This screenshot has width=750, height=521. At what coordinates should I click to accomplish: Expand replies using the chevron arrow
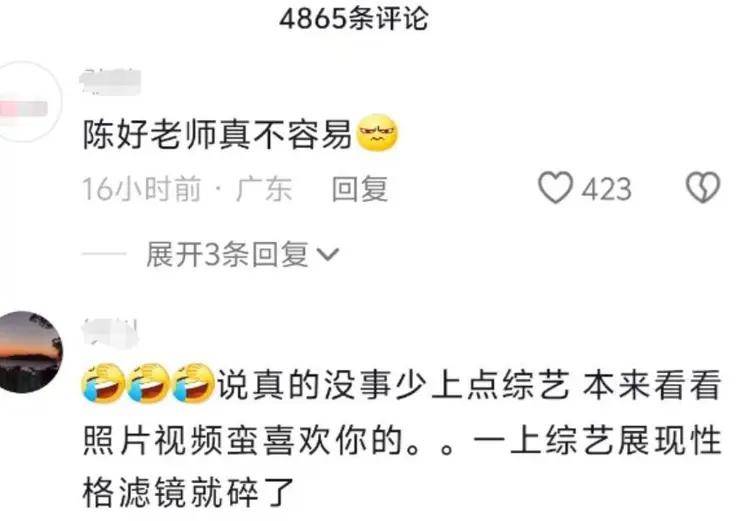[328, 255]
